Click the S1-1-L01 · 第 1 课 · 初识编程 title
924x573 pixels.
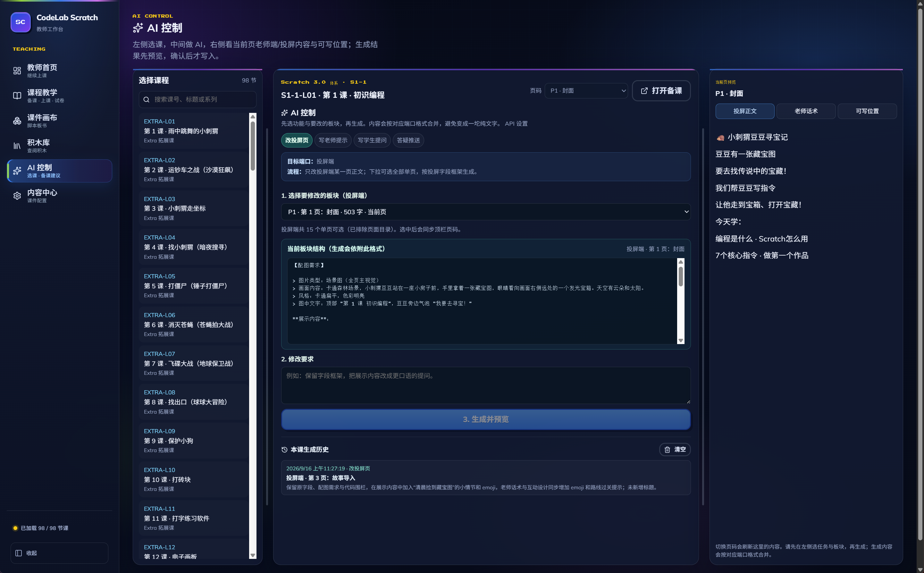pyautogui.click(x=332, y=95)
